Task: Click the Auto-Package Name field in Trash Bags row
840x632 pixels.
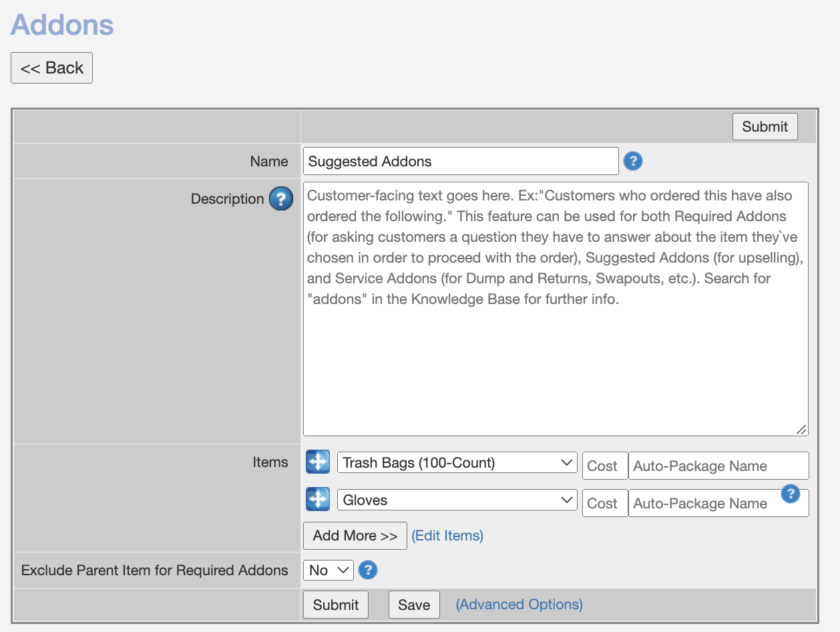Action: coord(718,466)
